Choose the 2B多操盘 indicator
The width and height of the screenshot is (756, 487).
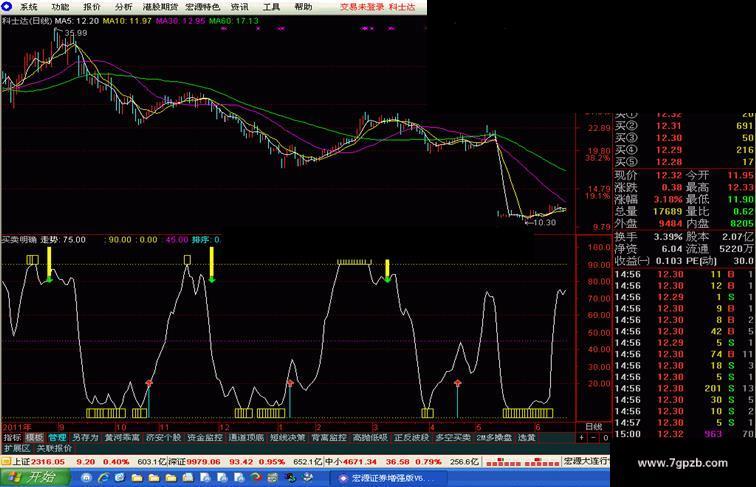tap(495, 437)
